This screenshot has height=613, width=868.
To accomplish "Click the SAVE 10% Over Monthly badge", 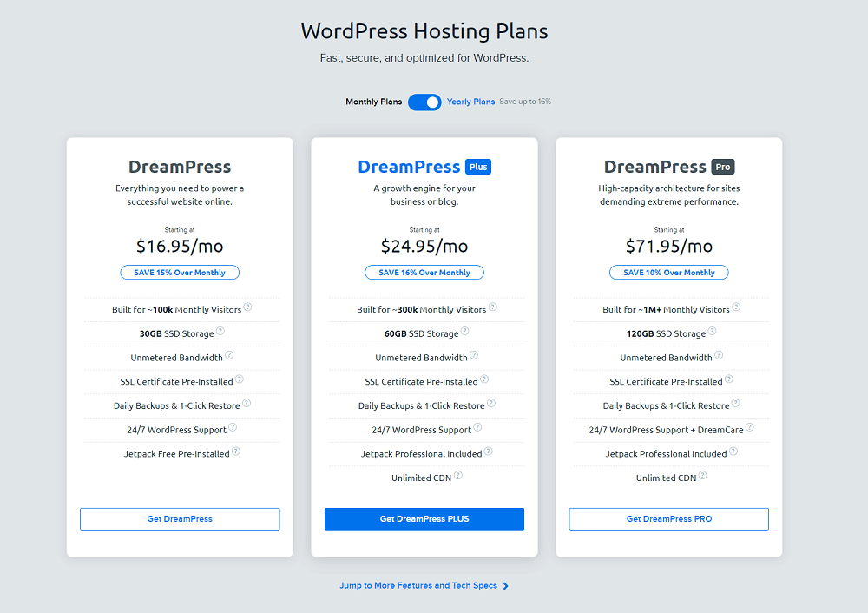I will 668,273.
